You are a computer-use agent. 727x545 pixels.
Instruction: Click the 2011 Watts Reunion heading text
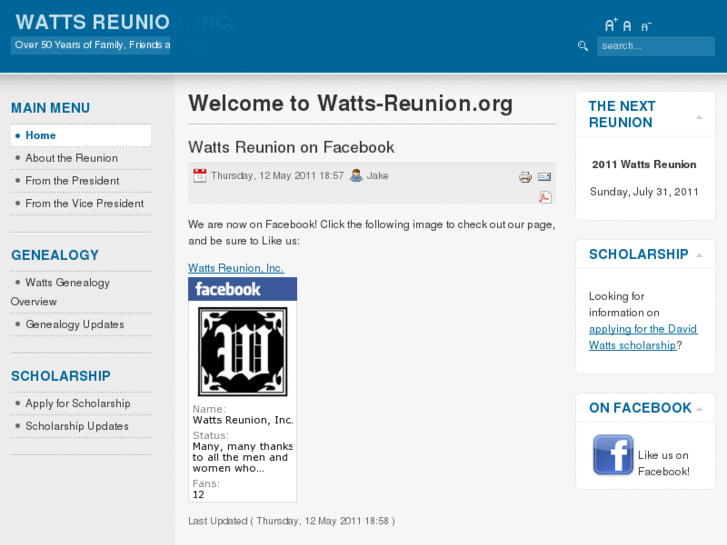pyautogui.click(x=644, y=165)
